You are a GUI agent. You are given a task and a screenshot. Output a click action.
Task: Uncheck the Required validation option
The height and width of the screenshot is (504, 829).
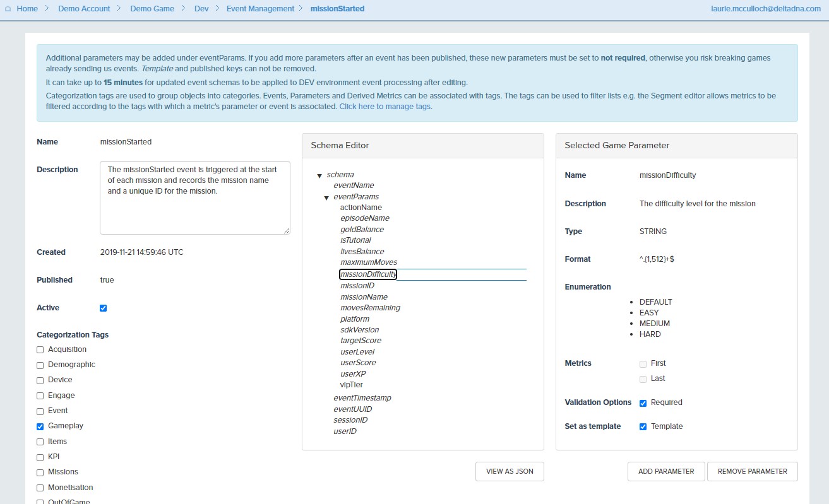643,403
